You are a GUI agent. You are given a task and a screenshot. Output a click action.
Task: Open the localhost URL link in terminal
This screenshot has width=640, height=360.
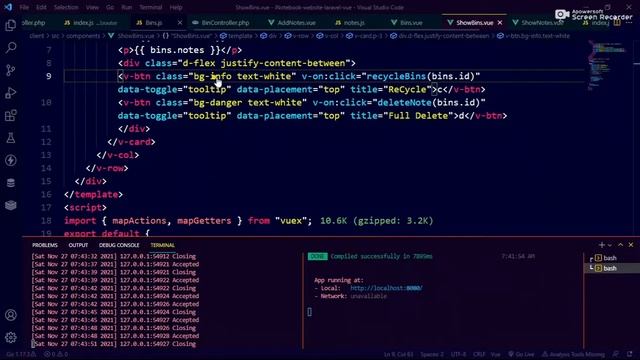pyautogui.click(x=386, y=288)
